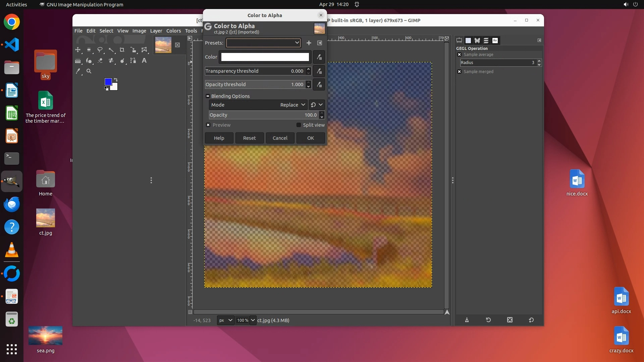This screenshot has width=644, height=362.
Task: Enable the Split view checkbox
Action: pos(299,125)
